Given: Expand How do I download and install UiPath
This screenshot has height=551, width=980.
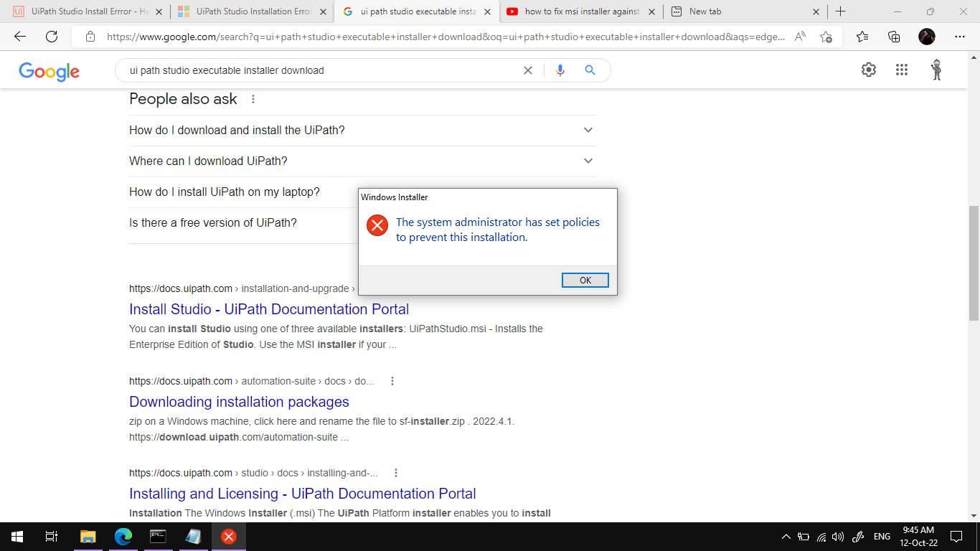Looking at the screenshot, I should click(x=362, y=130).
